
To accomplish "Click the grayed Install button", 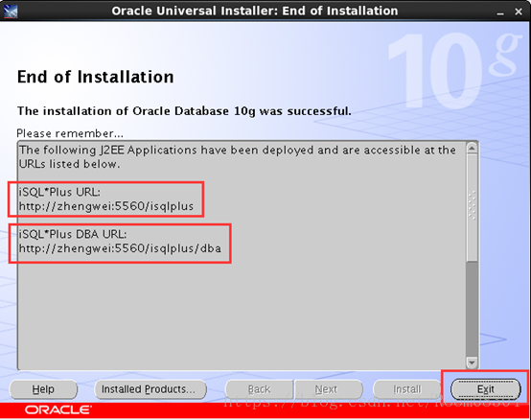I will (407, 389).
